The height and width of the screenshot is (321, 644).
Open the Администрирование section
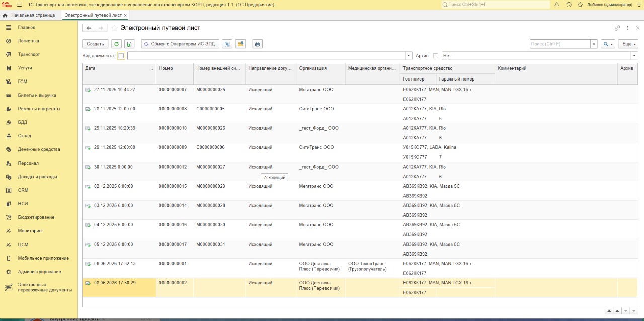[x=39, y=272]
